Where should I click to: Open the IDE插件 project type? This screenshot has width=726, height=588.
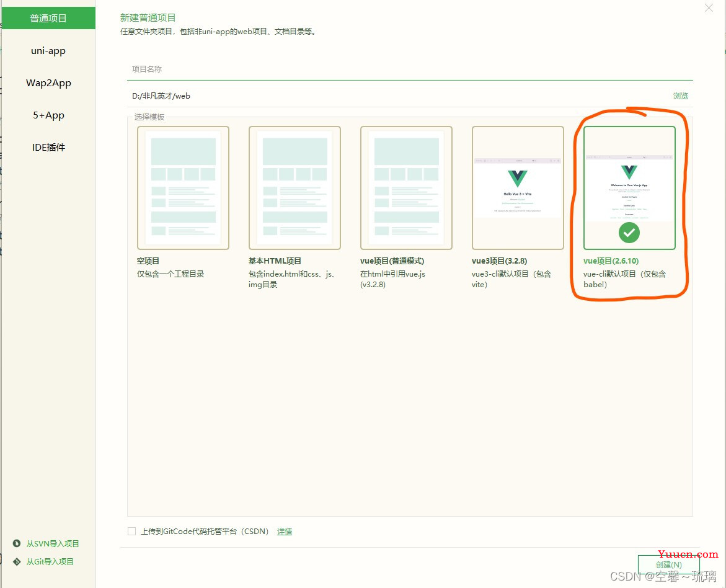coord(48,148)
